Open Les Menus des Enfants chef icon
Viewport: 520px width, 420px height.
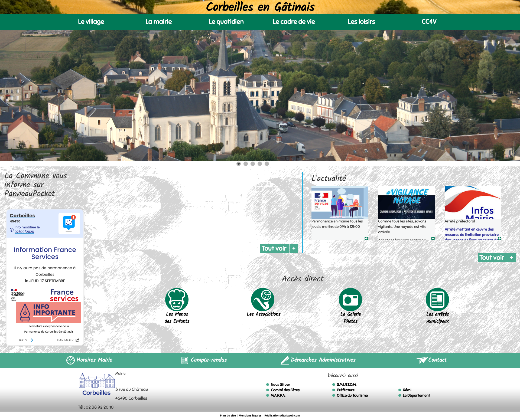tap(177, 299)
